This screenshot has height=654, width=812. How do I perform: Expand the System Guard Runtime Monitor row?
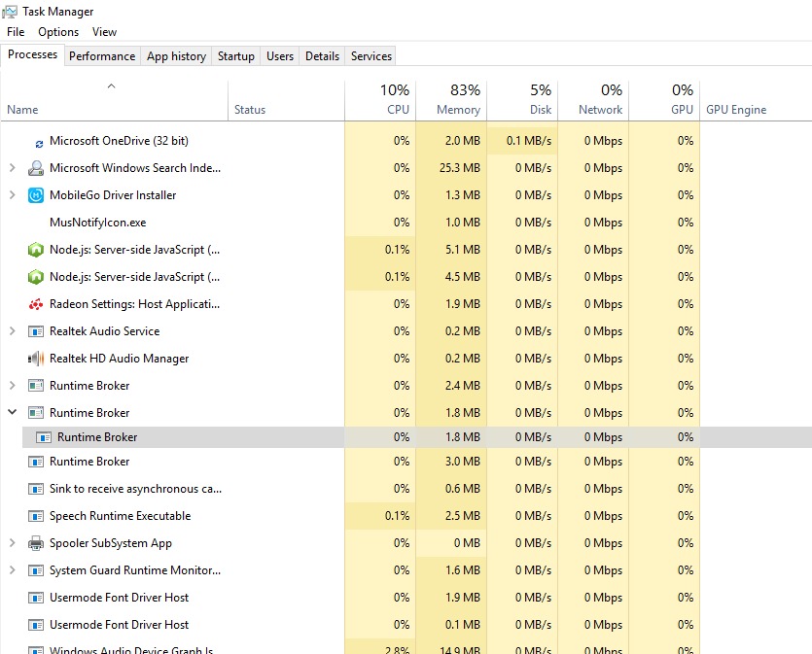[x=13, y=570]
